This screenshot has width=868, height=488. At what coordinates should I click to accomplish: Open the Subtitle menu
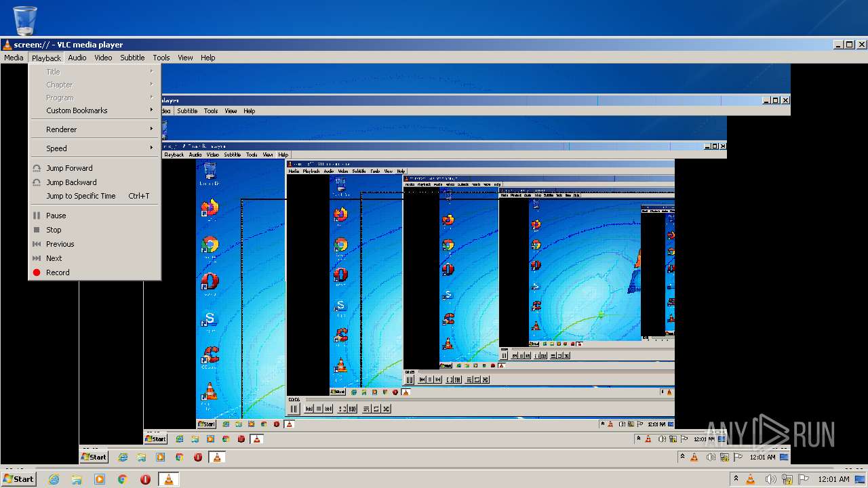coord(132,58)
